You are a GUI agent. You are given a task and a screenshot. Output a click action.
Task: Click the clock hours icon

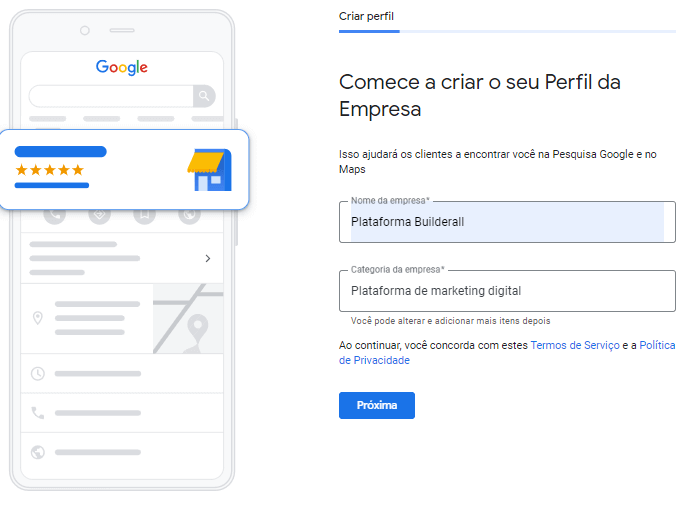coord(38,374)
